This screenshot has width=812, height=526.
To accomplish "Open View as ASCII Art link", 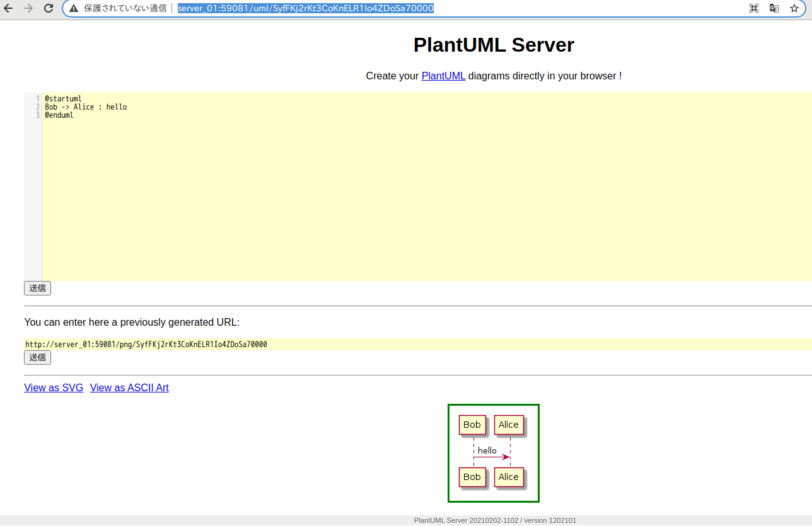I will [129, 387].
